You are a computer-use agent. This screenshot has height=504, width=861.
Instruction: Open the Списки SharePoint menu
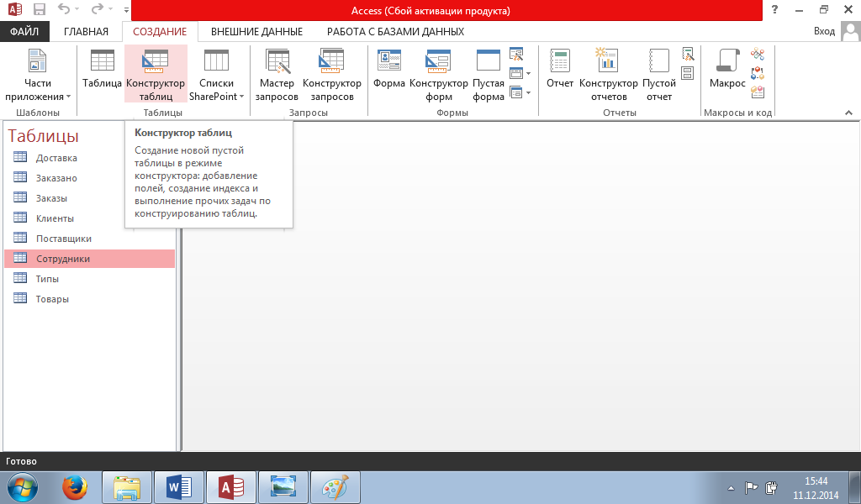pyautogui.click(x=216, y=75)
